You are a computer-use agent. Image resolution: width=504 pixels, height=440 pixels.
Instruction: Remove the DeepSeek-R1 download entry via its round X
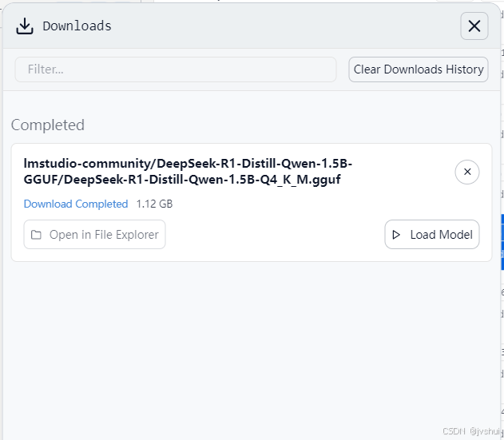point(467,172)
